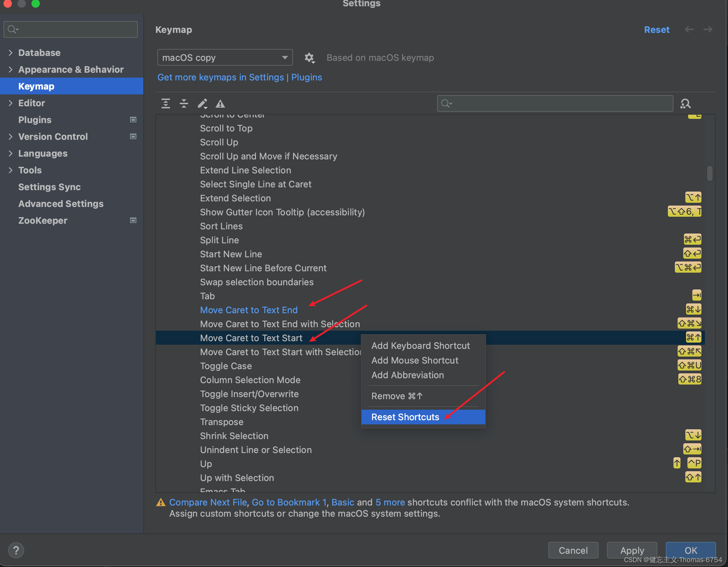This screenshot has width=728, height=567.
Task: Expand the Appearance & Behavior section
Action: point(10,70)
